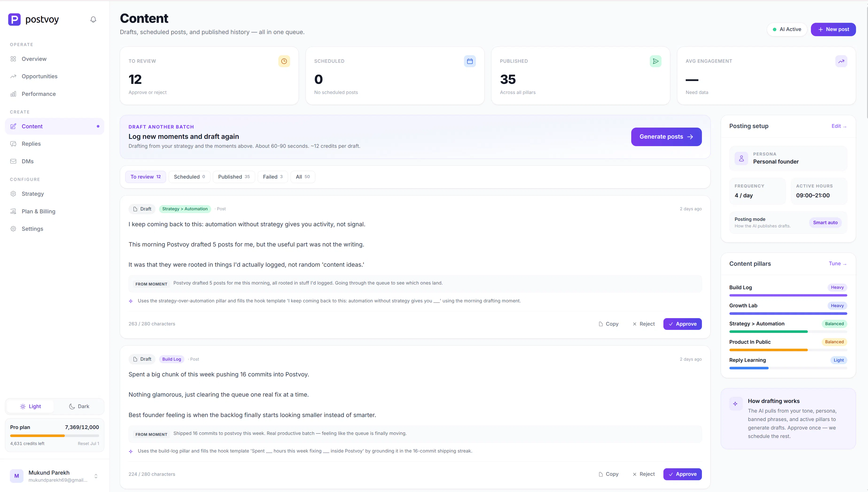
Task: Tune the Content pillars
Action: click(838, 264)
